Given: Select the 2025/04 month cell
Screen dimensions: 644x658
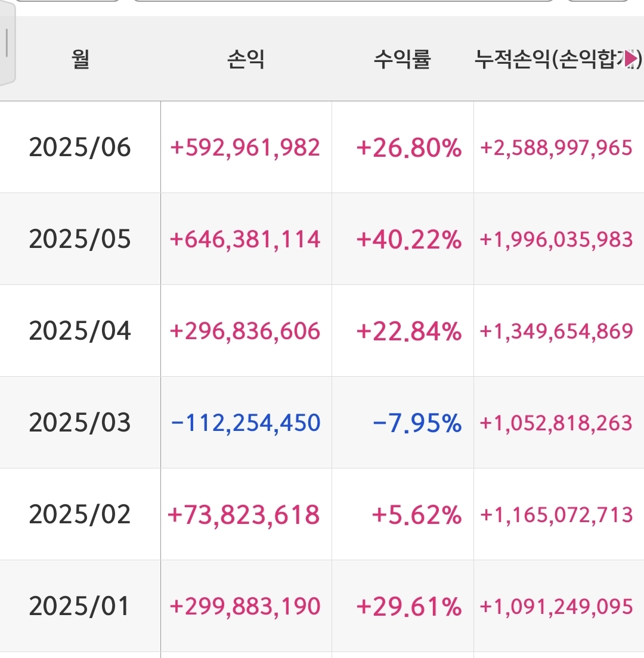Looking at the screenshot, I should click(80, 331).
